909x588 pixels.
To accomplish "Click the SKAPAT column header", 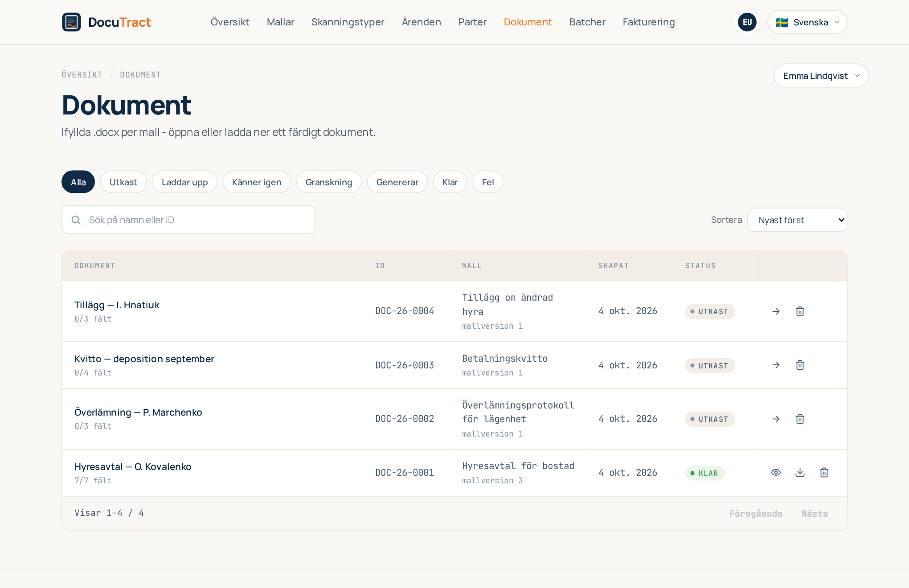I will [x=614, y=266].
